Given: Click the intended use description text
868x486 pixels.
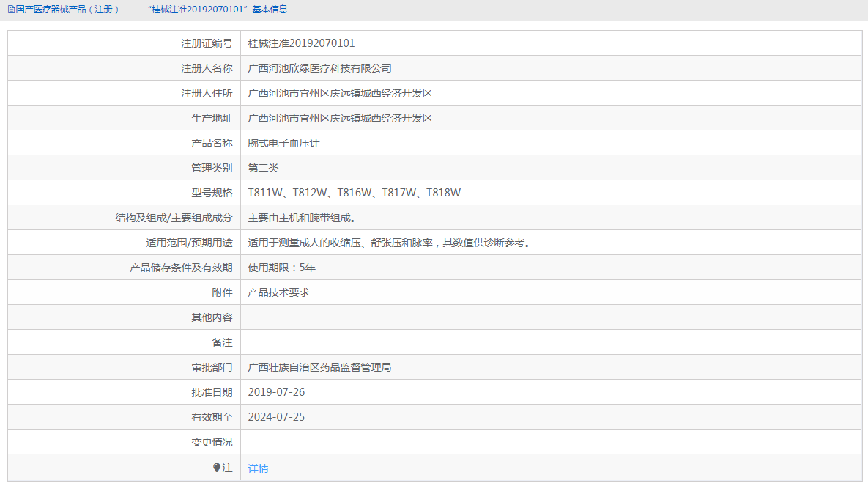Looking at the screenshot, I should click(389, 243).
